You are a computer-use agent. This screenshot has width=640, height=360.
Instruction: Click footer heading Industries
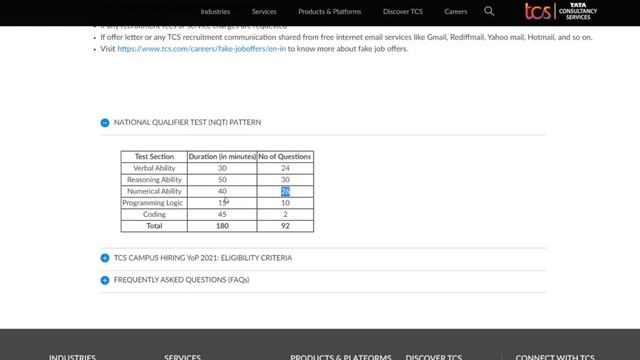(72, 357)
